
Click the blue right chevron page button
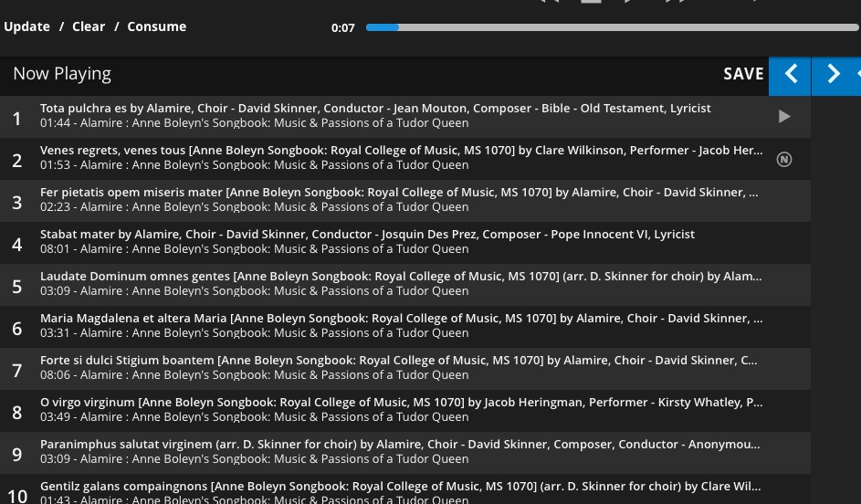(x=833, y=76)
